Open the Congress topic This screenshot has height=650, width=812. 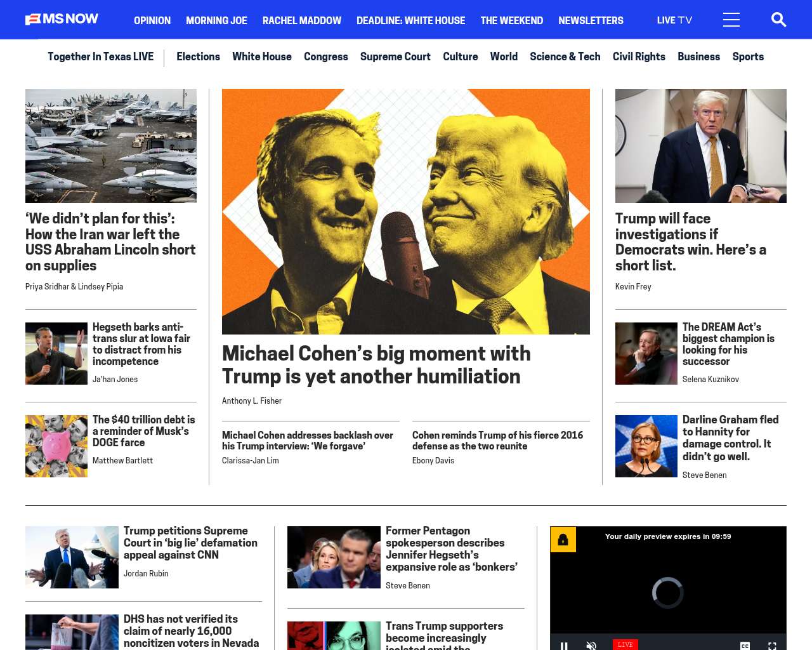(326, 56)
